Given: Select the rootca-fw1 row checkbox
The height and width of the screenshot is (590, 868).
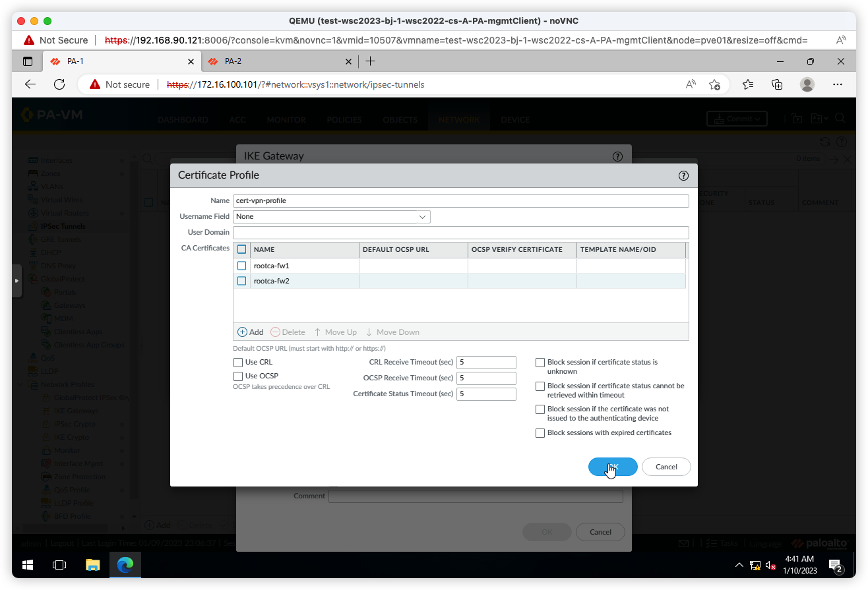Looking at the screenshot, I should click(241, 266).
